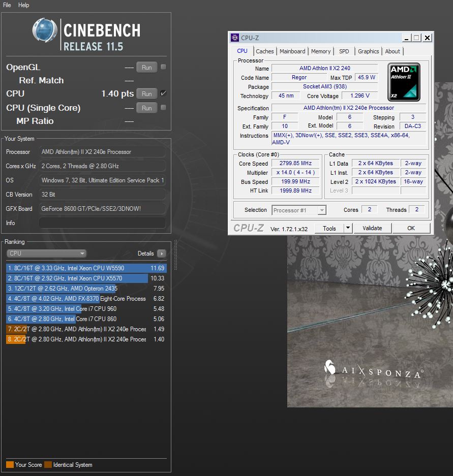Run the CPU benchmark
Viewport: 453px width, 476px height.
(147, 94)
